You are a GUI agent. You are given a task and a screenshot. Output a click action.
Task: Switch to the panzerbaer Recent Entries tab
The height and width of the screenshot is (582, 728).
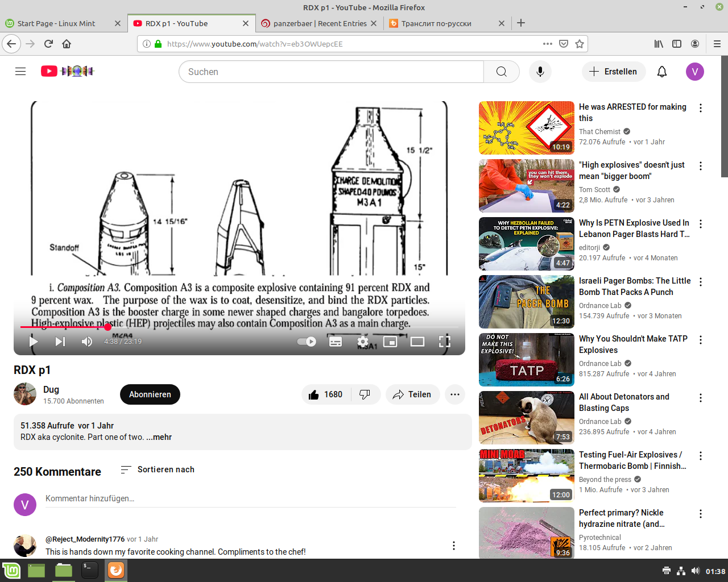[x=320, y=23]
